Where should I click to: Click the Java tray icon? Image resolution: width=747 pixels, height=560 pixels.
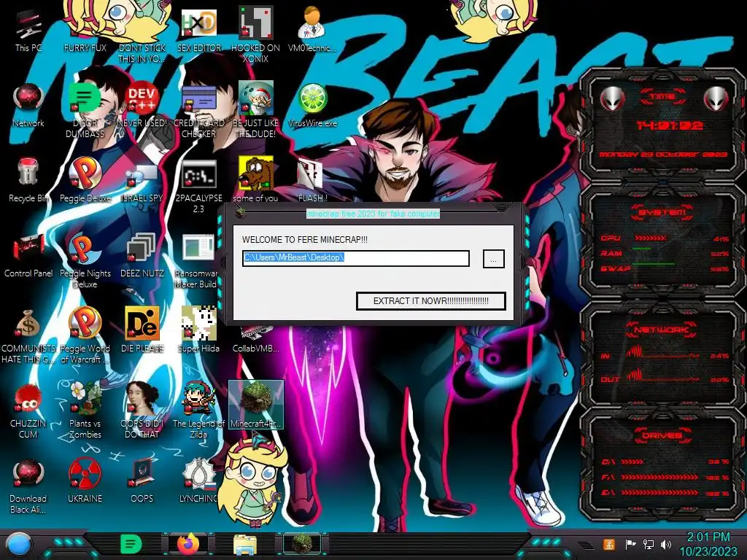click(x=608, y=544)
